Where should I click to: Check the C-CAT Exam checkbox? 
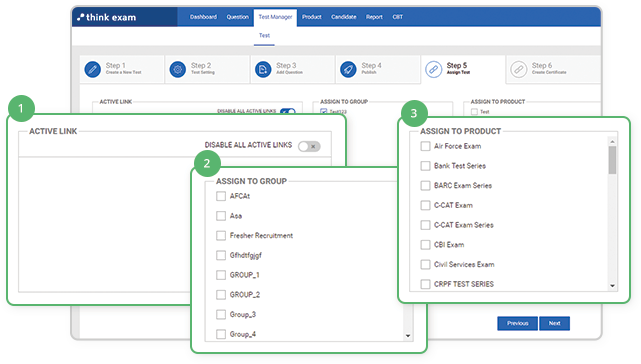[425, 205]
